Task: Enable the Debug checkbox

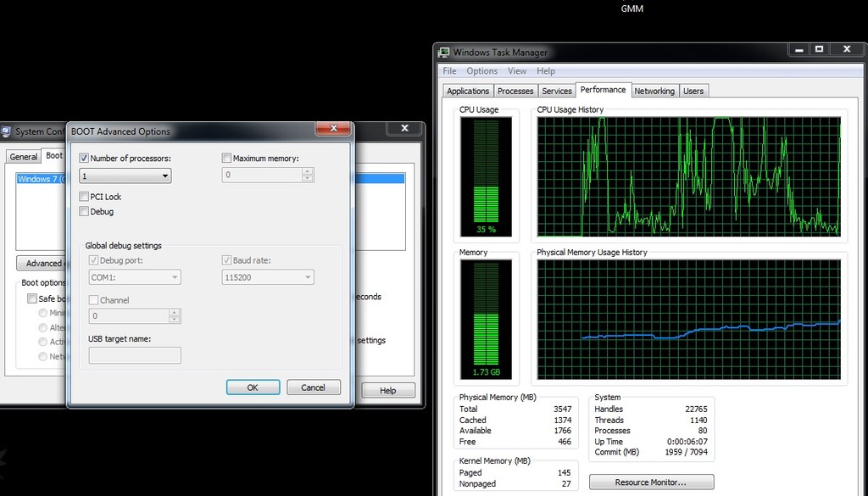Action: pos(84,211)
